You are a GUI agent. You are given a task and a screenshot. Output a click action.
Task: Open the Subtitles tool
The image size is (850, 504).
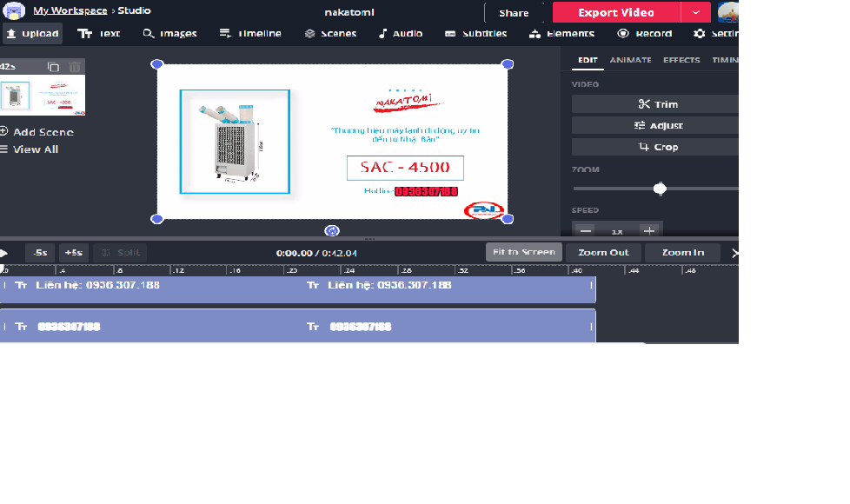pos(475,34)
